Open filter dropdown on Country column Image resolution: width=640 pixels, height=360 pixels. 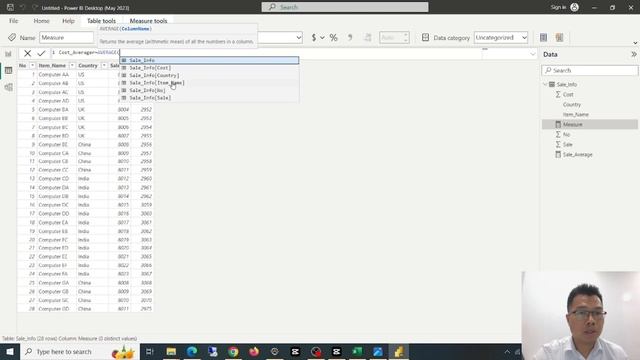pos(104,65)
